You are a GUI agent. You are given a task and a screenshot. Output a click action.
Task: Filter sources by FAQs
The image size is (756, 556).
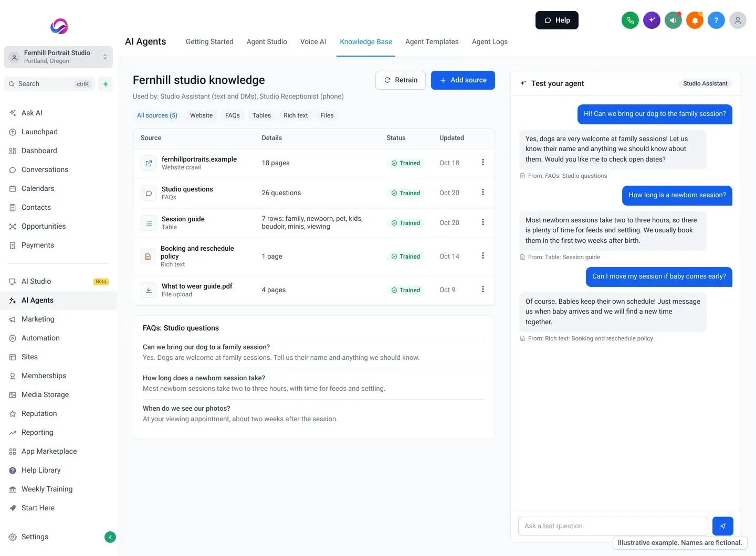pos(233,115)
